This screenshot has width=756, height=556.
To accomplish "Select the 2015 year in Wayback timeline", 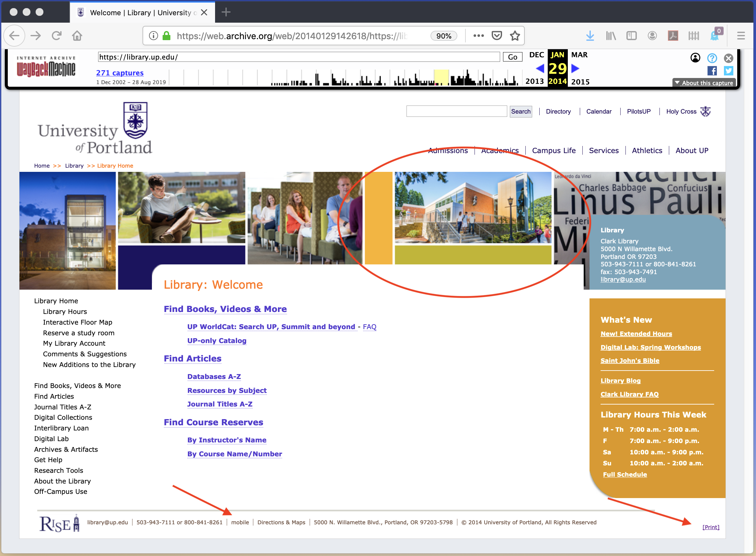I will click(580, 82).
